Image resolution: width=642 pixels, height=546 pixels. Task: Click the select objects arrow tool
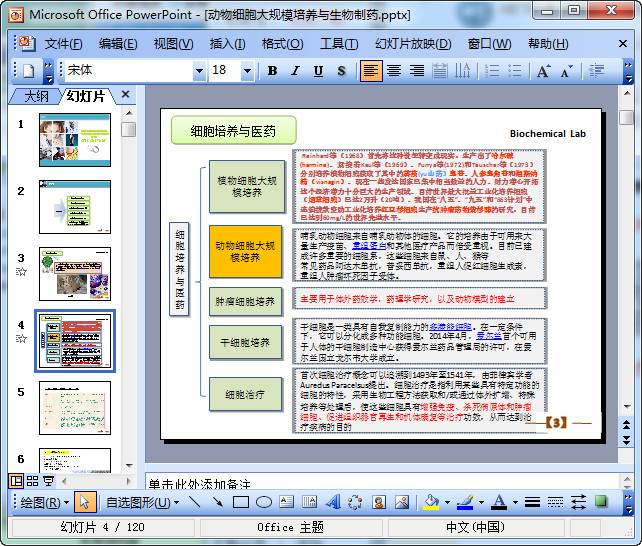[84, 502]
